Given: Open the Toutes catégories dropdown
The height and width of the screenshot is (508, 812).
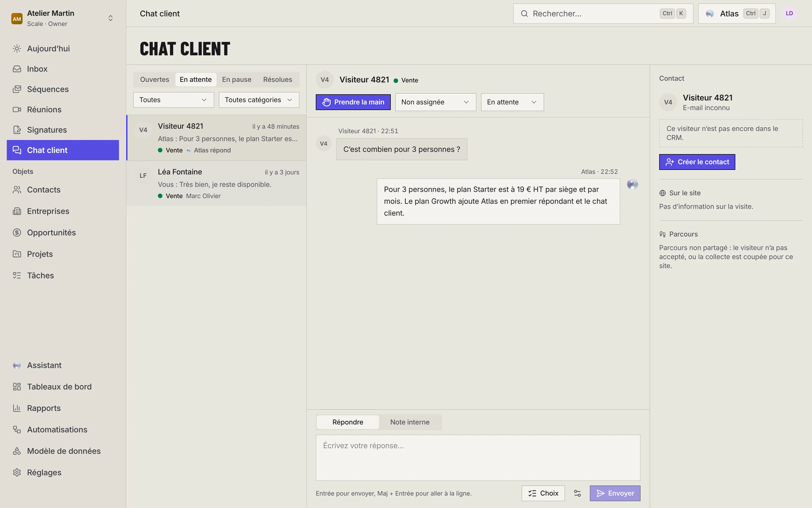Looking at the screenshot, I should pos(259,100).
